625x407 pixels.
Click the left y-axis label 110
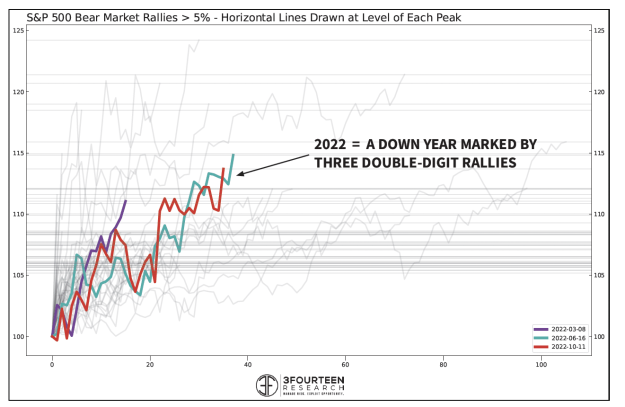pyautogui.click(x=16, y=214)
